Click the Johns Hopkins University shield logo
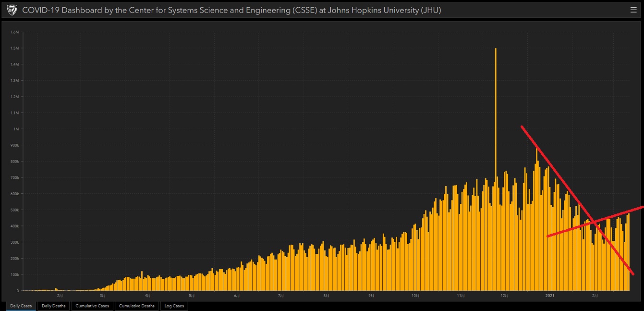644x311 pixels. (x=12, y=10)
